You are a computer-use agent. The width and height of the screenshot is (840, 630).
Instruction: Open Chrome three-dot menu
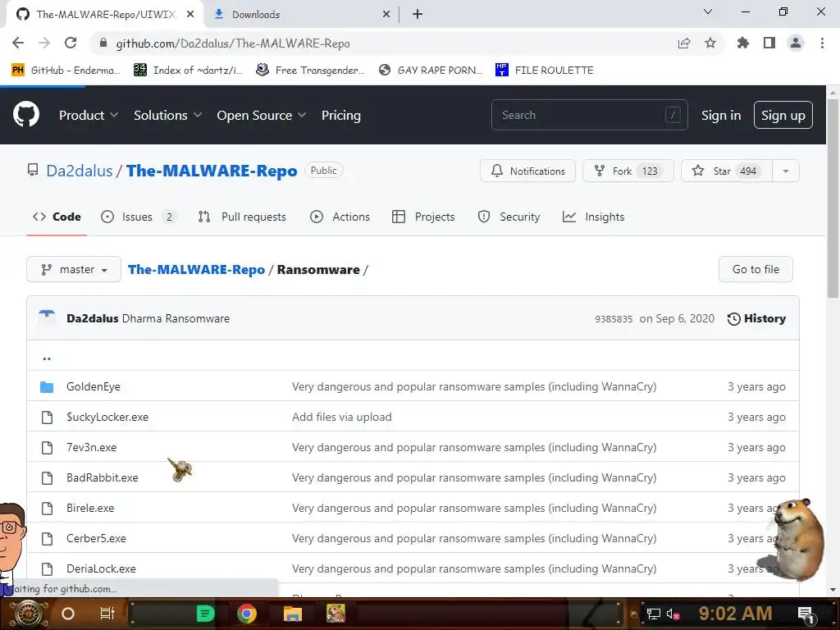822,43
